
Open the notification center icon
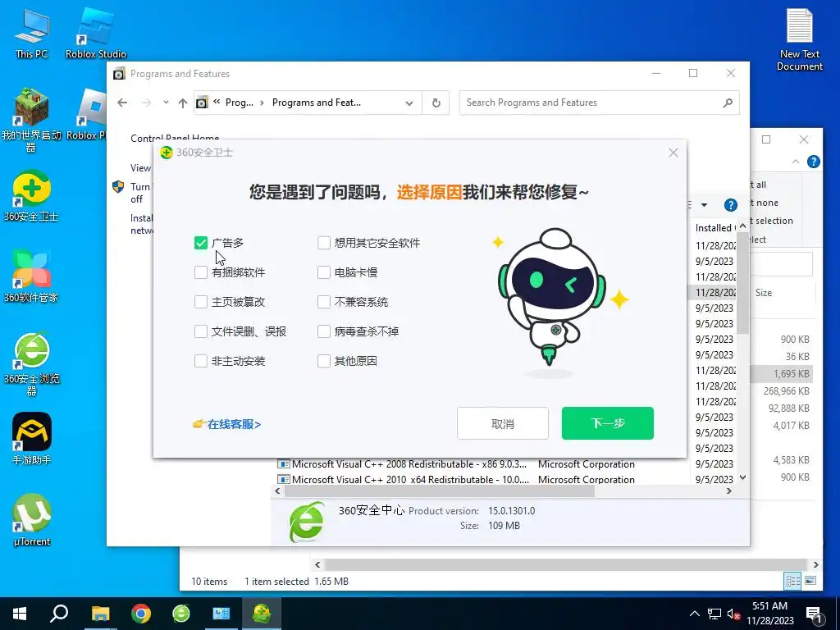pos(815,614)
